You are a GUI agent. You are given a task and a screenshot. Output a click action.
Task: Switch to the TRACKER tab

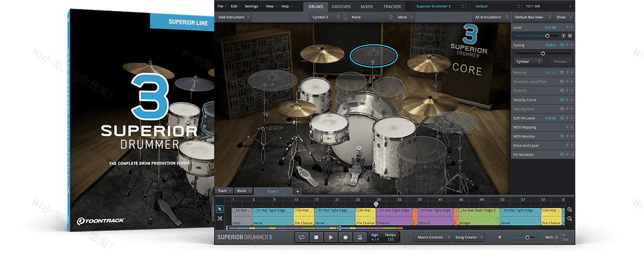392,6
